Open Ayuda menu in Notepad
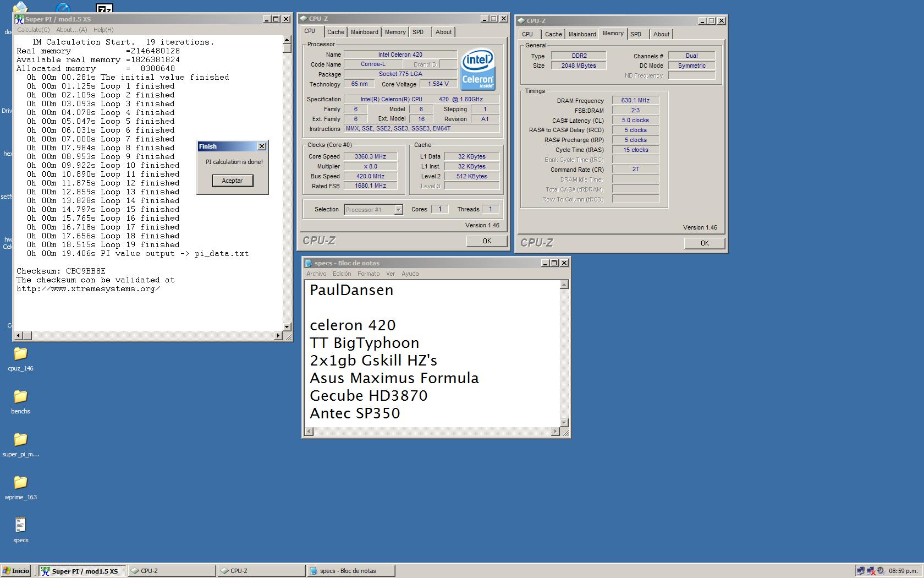The image size is (924, 578). click(410, 274)
